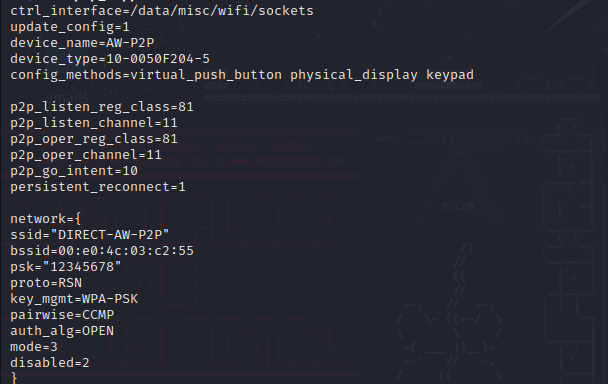This screenshot has width=608, height=384.
Task: Click the p2p_listen_channel=11 line
Action: tap(94, 123)
